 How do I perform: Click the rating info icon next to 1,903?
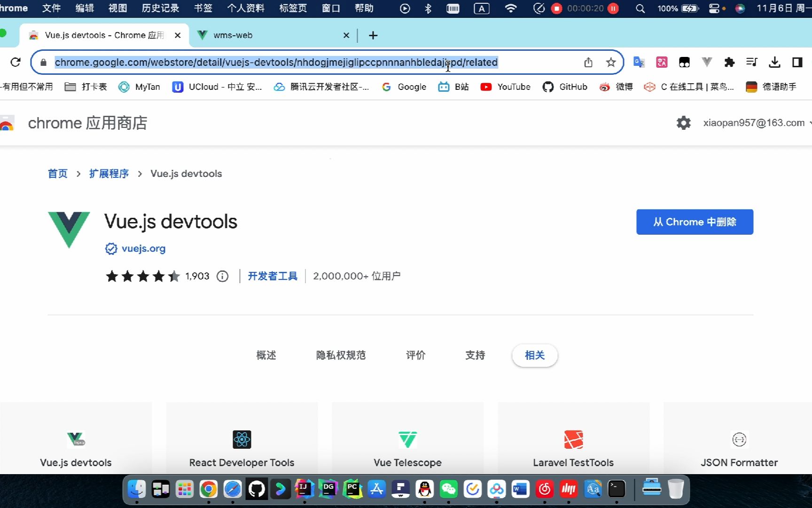coord(222,276)
